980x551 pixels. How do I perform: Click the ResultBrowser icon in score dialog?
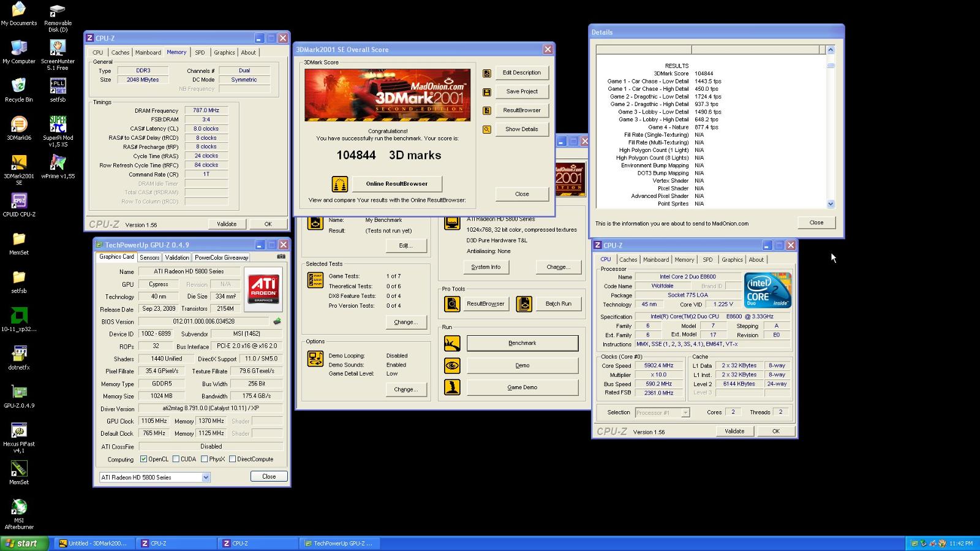pyautogui.click(x=487, y=111)
